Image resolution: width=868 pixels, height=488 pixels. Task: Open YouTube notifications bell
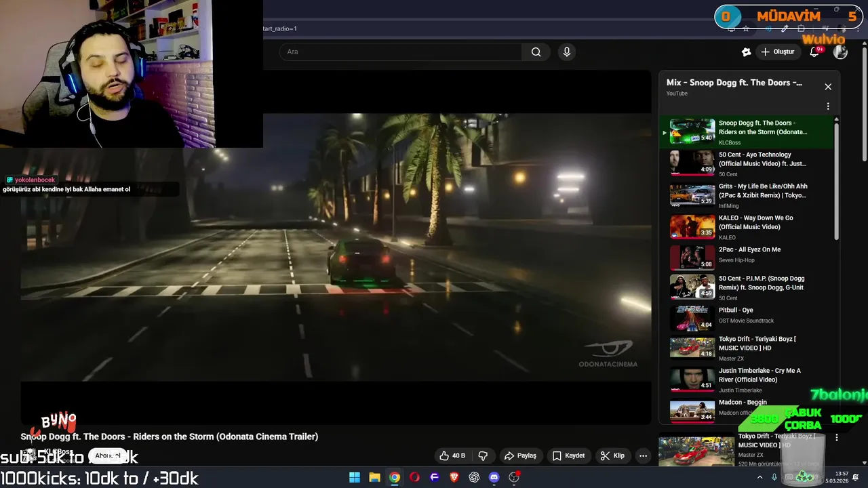tap(815, 52)
